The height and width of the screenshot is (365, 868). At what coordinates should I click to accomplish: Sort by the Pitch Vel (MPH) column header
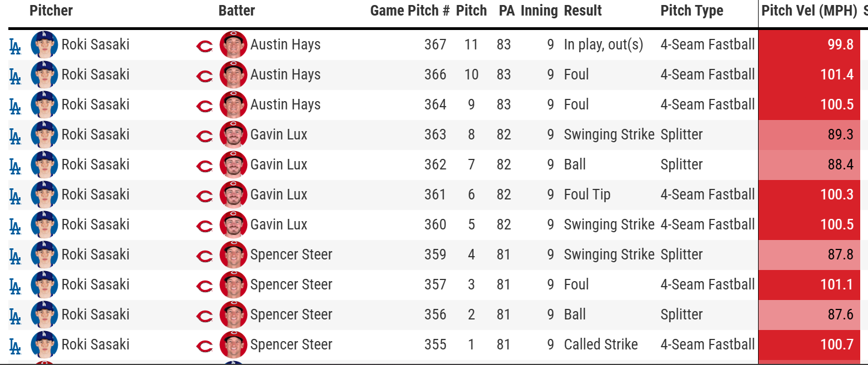point(809,11)
